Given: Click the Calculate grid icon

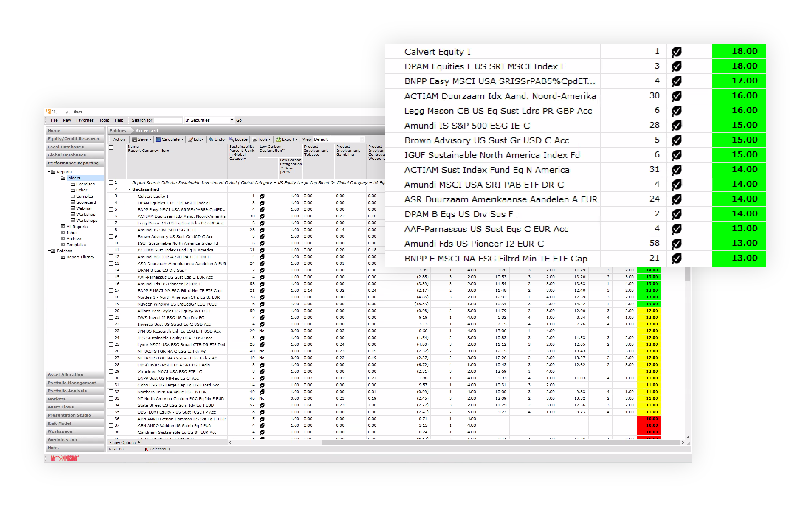Looking at the screenshot, I should [158, 139].
